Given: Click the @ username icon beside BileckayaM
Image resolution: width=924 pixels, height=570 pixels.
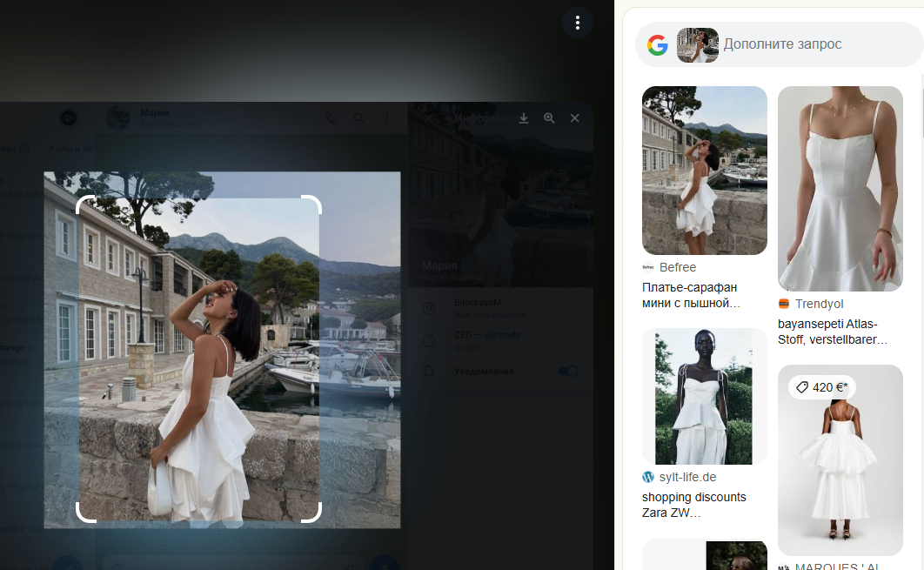Looking at the screenshot, I should [x=428, y=308].
